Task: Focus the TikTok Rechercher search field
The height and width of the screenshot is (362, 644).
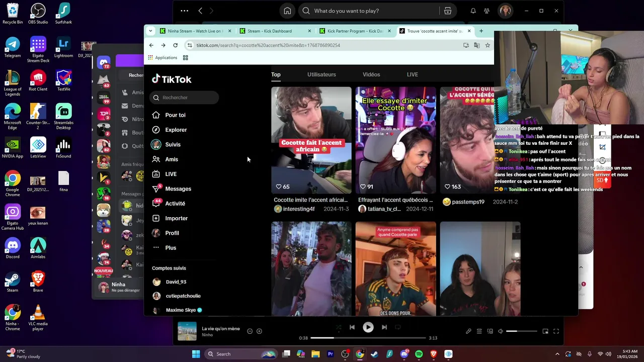Action: 184,98
